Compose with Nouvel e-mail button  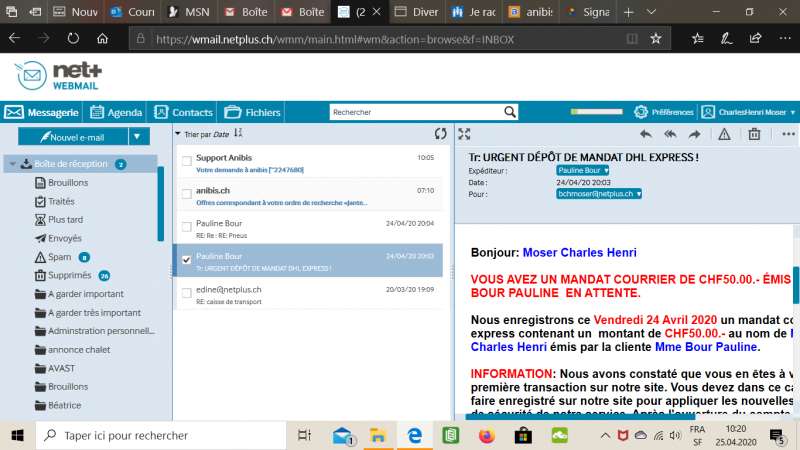pyautogui.click(x=73, y=137)
